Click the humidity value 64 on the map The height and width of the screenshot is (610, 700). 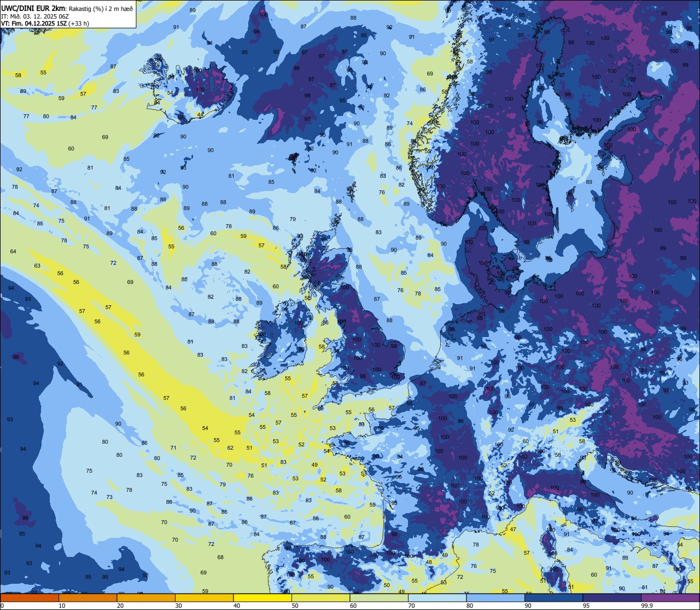[13, 251]
